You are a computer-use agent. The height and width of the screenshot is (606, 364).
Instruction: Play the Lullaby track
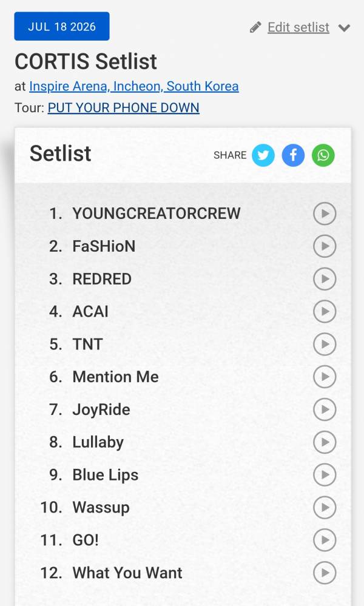325,442
